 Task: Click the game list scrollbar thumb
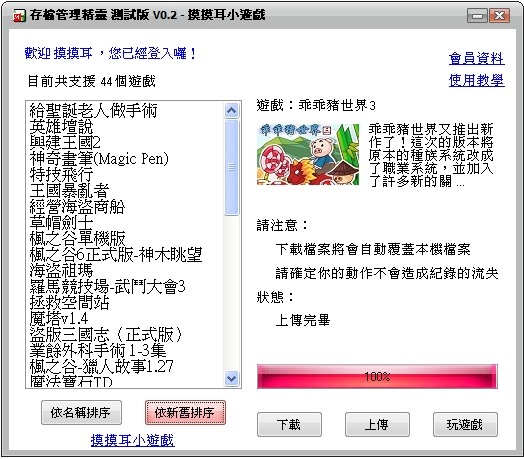coord(231,167)
